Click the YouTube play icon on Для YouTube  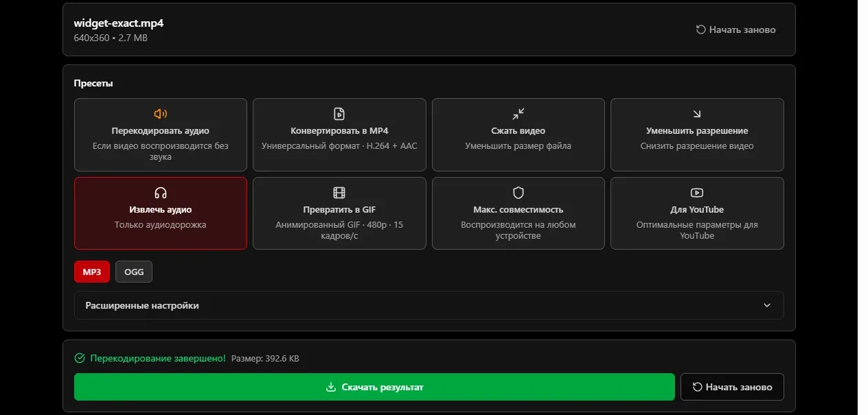pos(697,193)
